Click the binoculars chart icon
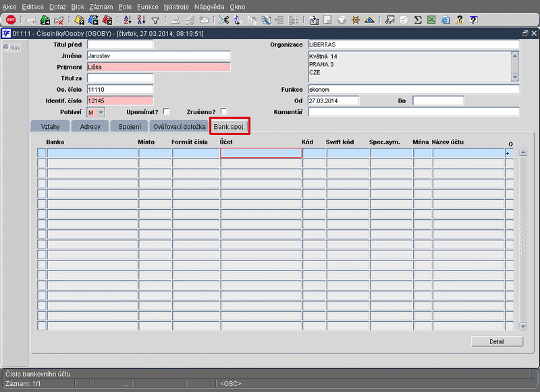This screenshot has height=392, width=540. click(390, 20)
